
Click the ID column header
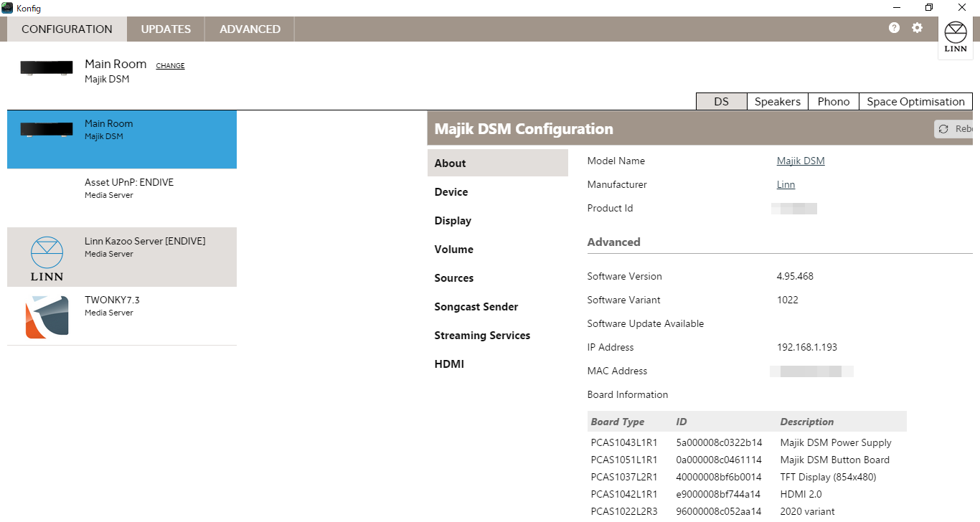pos(682,422)
